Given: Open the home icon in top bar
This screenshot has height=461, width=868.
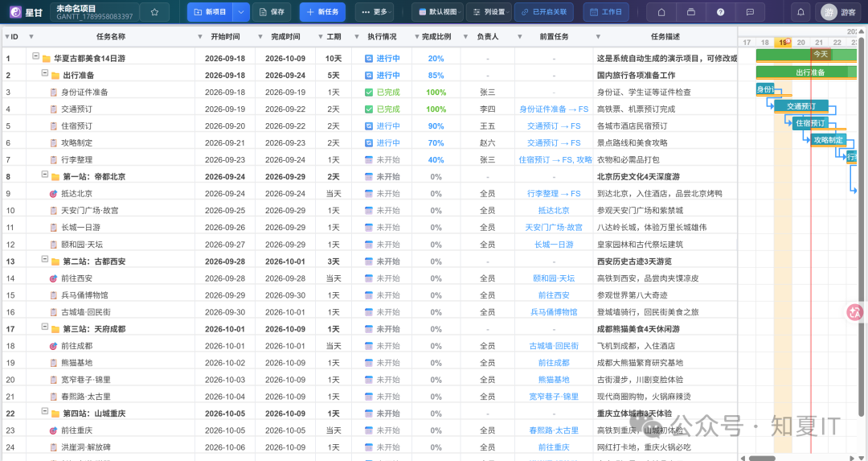Looking at the screenshot, I should coord(661,11).
